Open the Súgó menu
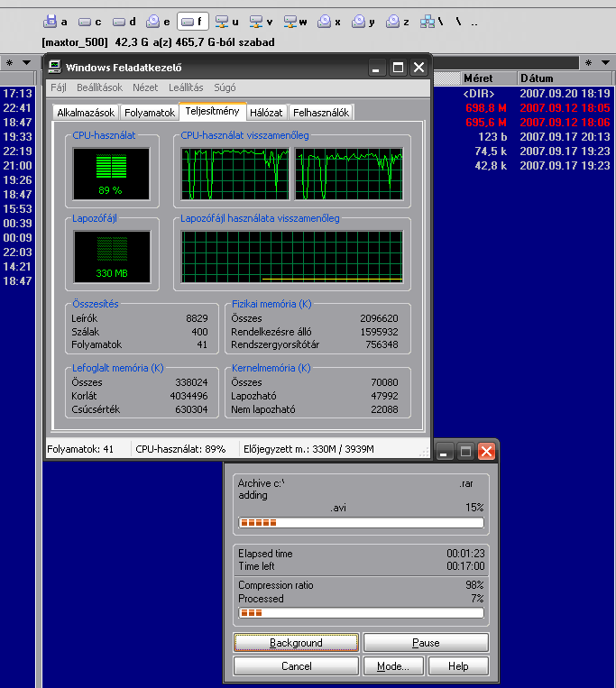Image resolution: width=616 pixels, height=688 pixels. pyautogui.click(x=225, y=87)
